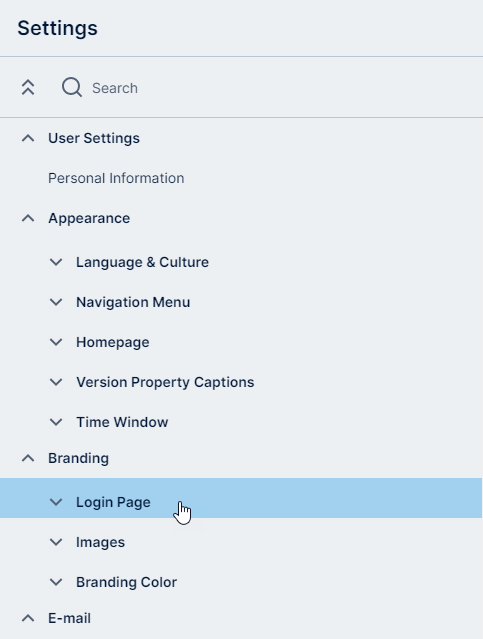
Task: Collapse the User Settings section chevron
Action: point(28,138)
